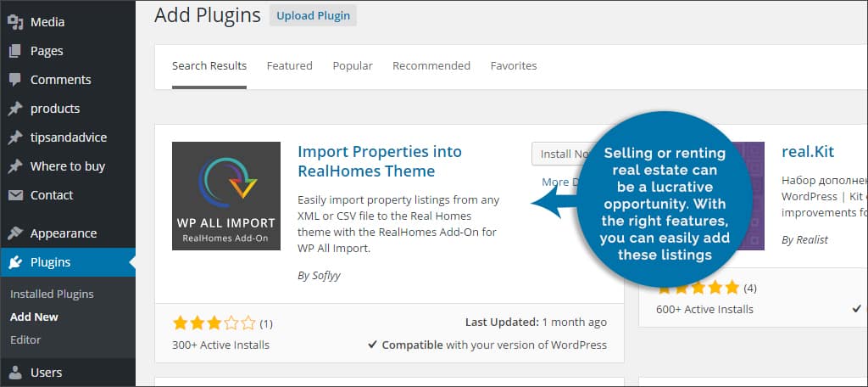Click the star rating for RealHomes import plugin
Image resolution: width=868 pixels, height=387 pixels.
click(214, 322)
